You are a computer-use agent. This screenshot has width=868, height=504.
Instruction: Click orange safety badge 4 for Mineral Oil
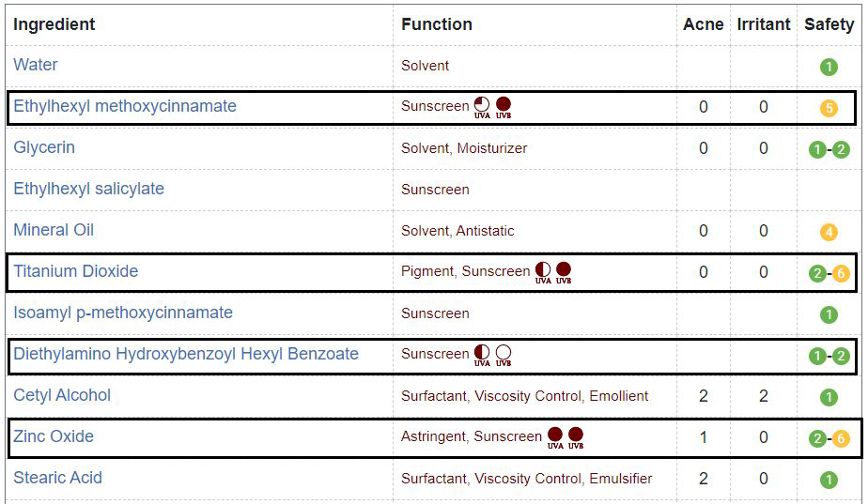829,232
